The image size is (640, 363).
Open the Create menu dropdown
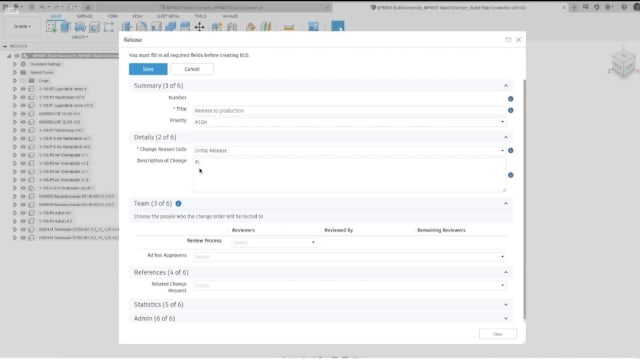[80, 37]
